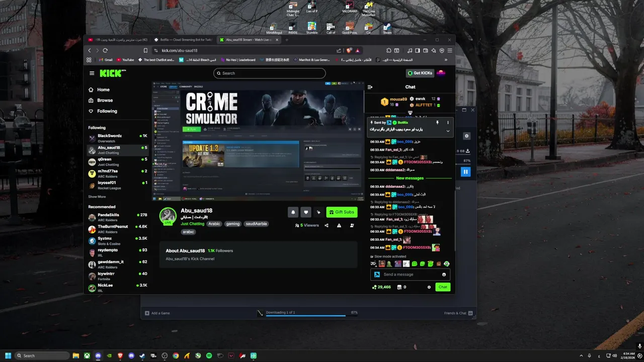Jump to New messages divider

(x=410, y=178)
